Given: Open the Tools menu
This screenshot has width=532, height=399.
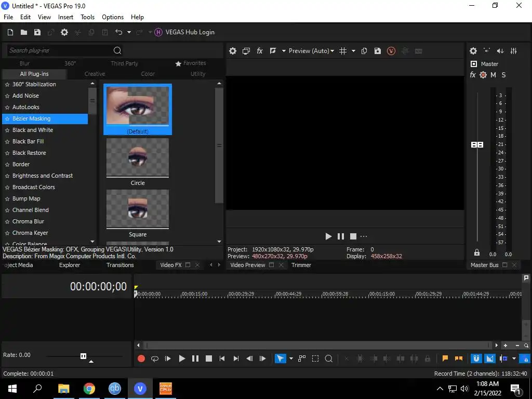Looking at the screenshot, I should click(x=87, y=17).
